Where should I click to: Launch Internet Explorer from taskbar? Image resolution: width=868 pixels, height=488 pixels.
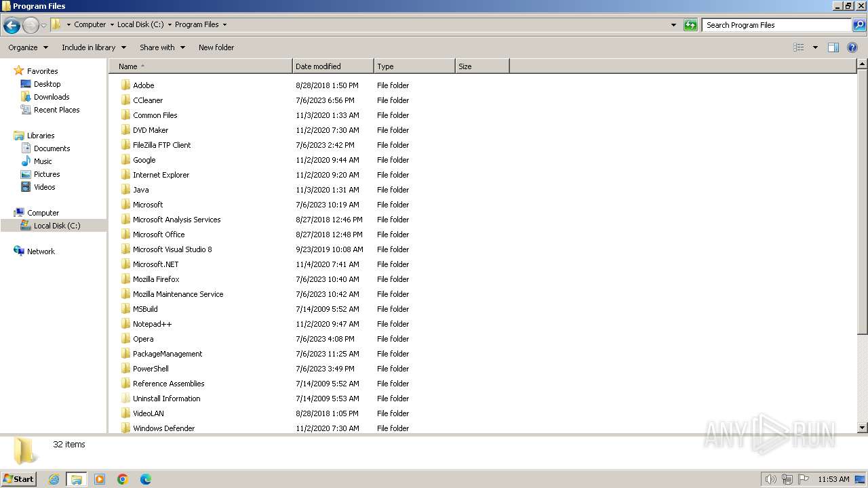click(54, 479)
